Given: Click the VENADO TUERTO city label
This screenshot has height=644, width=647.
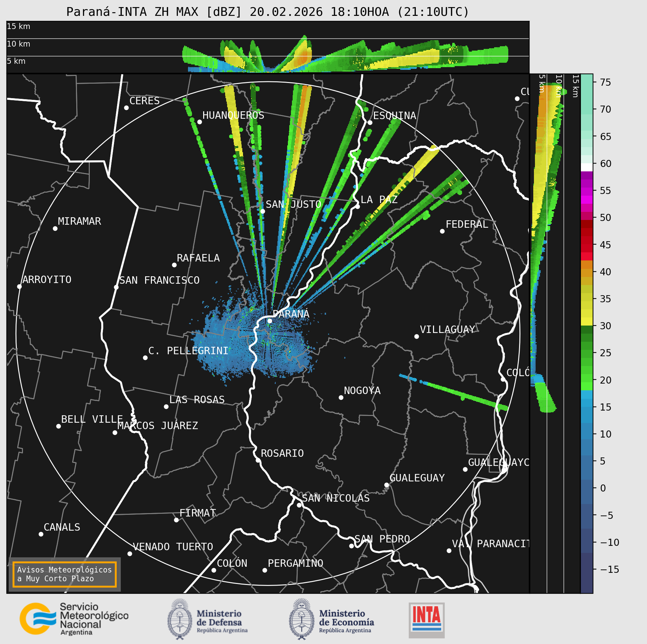Looking at the screenshot, I should click(173, 547).
